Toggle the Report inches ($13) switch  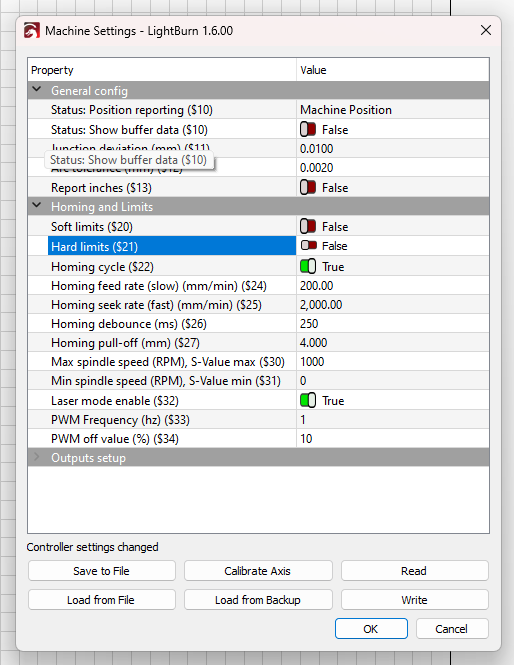click(x=308, y=187)
